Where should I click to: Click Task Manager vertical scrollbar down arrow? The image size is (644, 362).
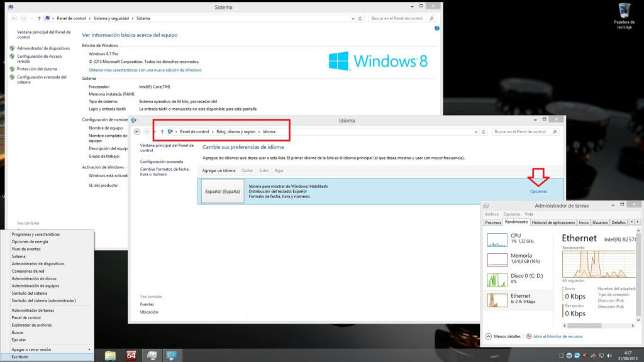pyautogui.click(x=638, y=320)
